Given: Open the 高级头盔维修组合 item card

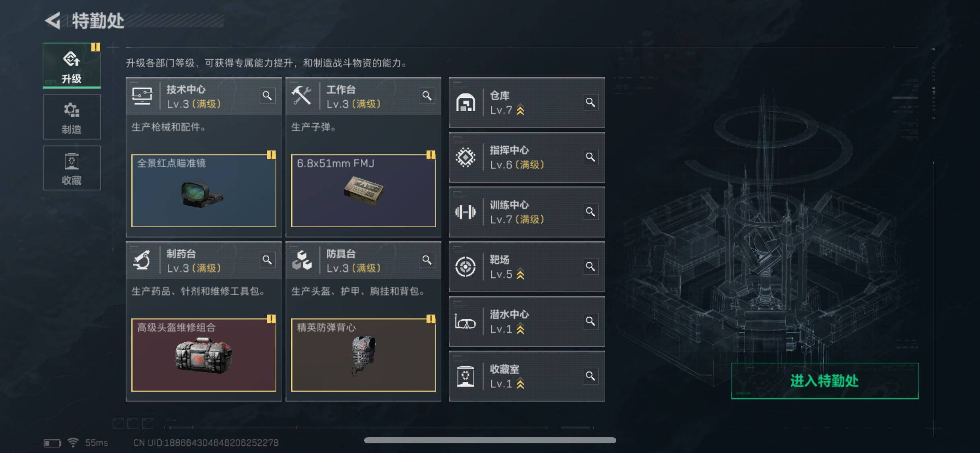Looking at the screenshot, I should [x=204, y=355].
